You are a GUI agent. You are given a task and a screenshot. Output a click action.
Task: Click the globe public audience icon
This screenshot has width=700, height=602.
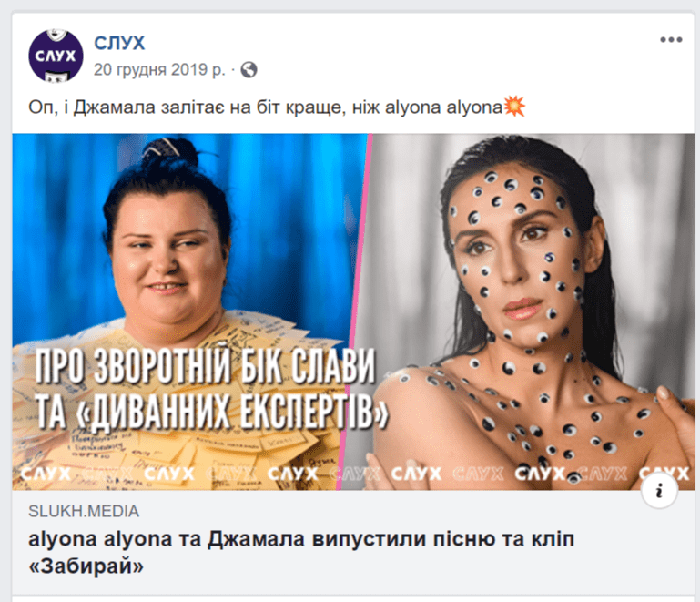[249, 70]
